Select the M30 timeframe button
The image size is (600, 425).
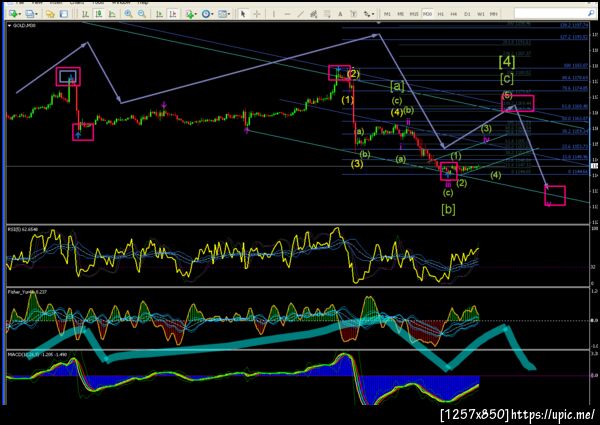point(427,14)
